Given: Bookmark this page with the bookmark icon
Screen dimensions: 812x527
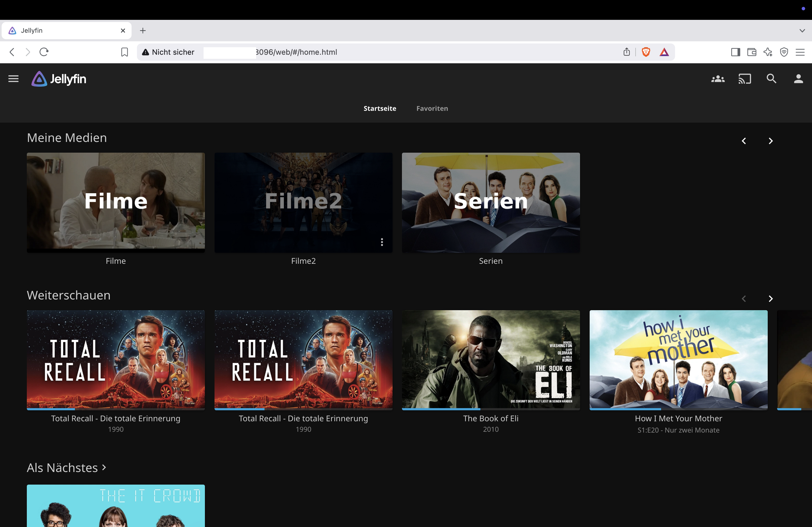Looking at the screenshot, I should coord(125,52).
